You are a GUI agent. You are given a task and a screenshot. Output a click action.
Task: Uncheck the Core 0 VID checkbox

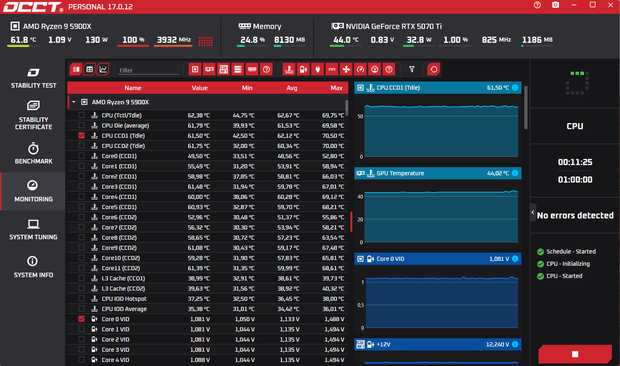[x=81, y=319]
